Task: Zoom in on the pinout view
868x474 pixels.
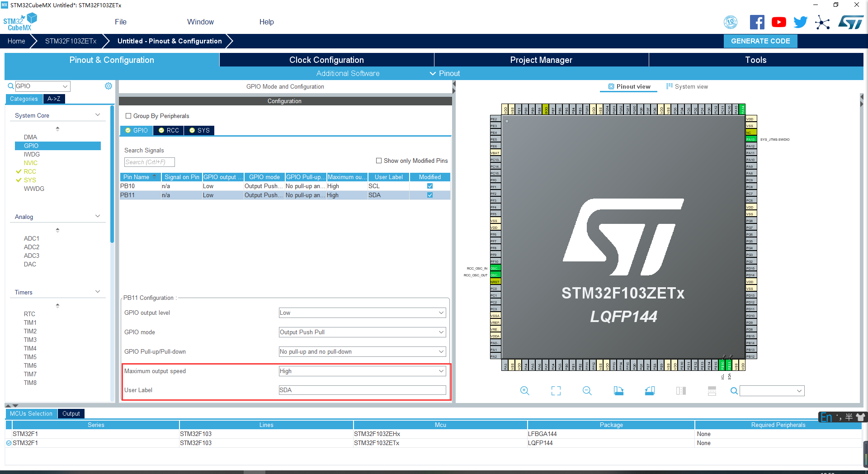Action: [x=524, y=390]
